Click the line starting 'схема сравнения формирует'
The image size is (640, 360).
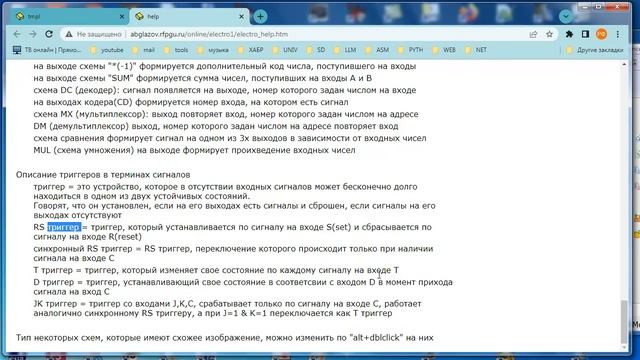230,138
